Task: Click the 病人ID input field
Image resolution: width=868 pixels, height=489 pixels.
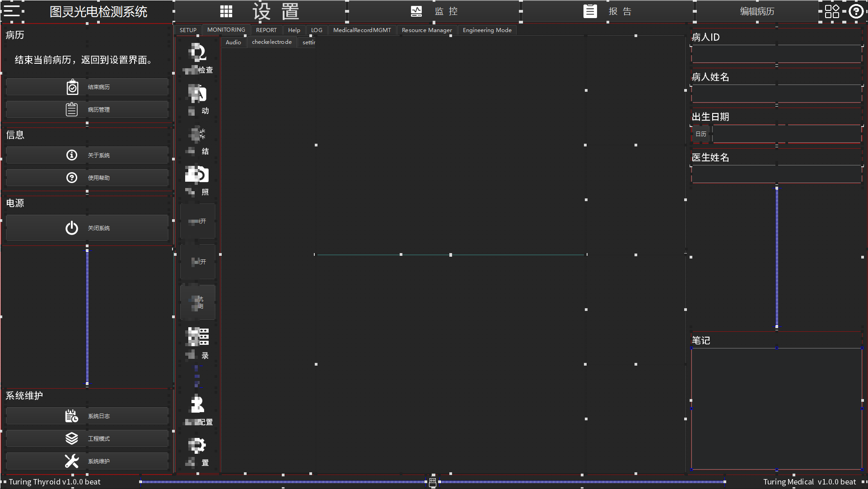Action: point(776,54)
